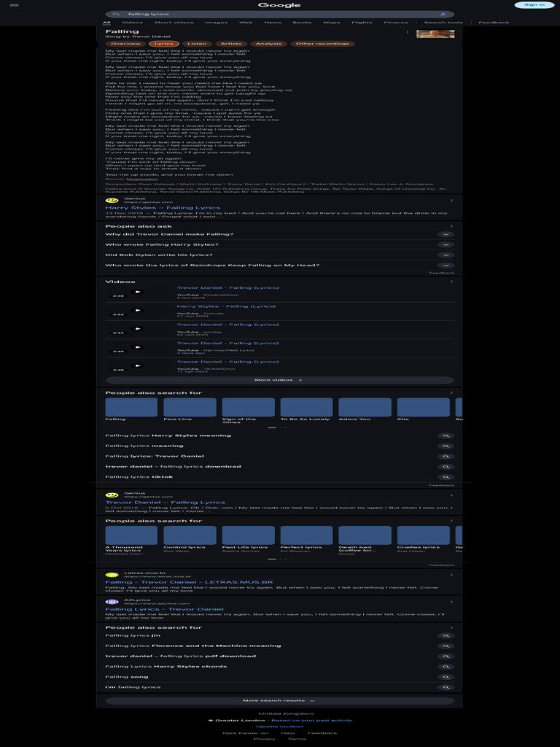Expand More search results
This screenshot has height=747, width=560.
pos(279,701)
